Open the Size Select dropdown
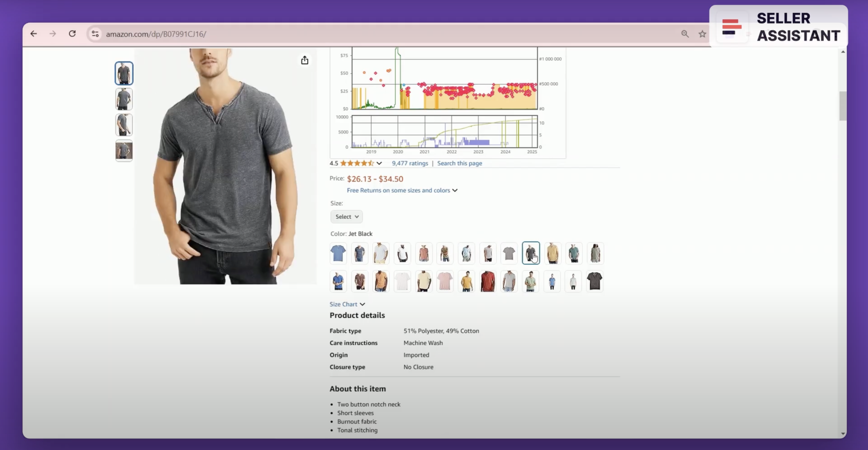This screenshot has height=450, width=868. (x=346, y=217)
